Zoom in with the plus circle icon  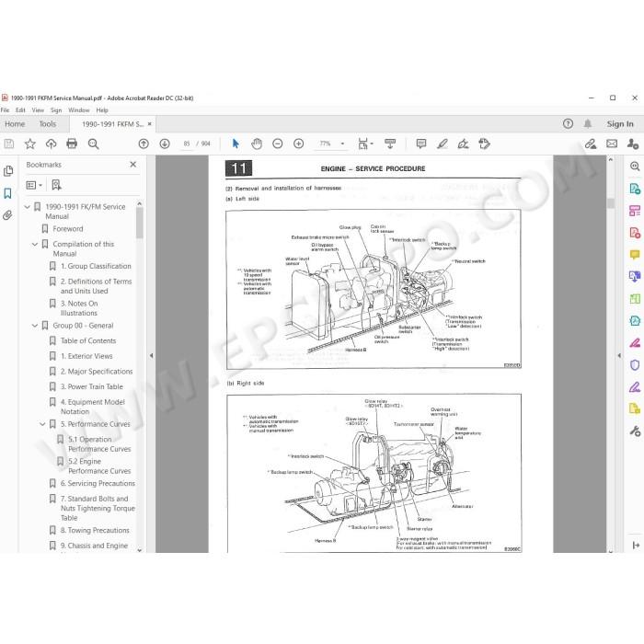(x=299, y=144)
